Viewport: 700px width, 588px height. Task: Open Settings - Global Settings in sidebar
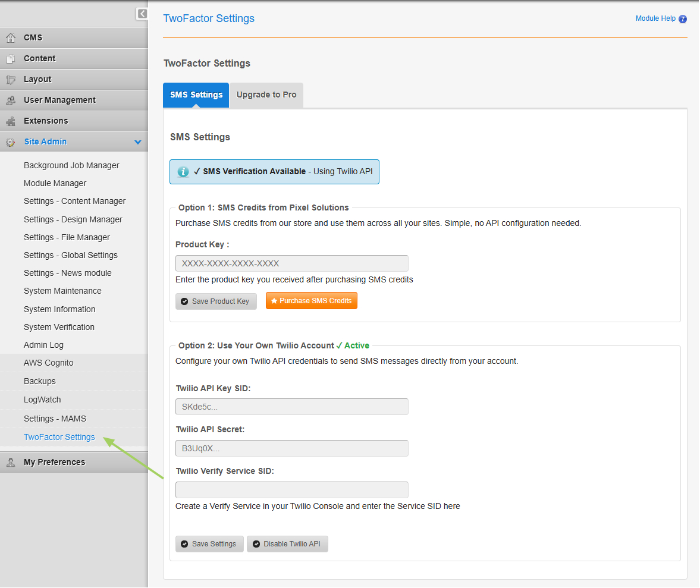70,254
